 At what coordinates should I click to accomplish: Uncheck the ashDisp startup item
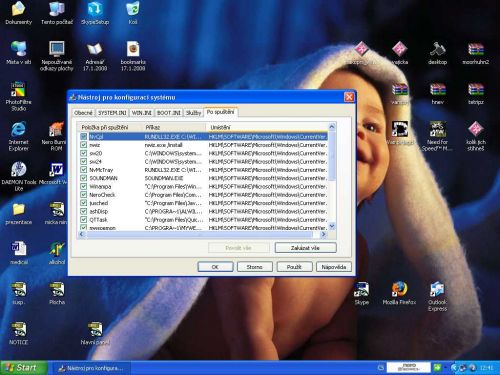point(84,211)
